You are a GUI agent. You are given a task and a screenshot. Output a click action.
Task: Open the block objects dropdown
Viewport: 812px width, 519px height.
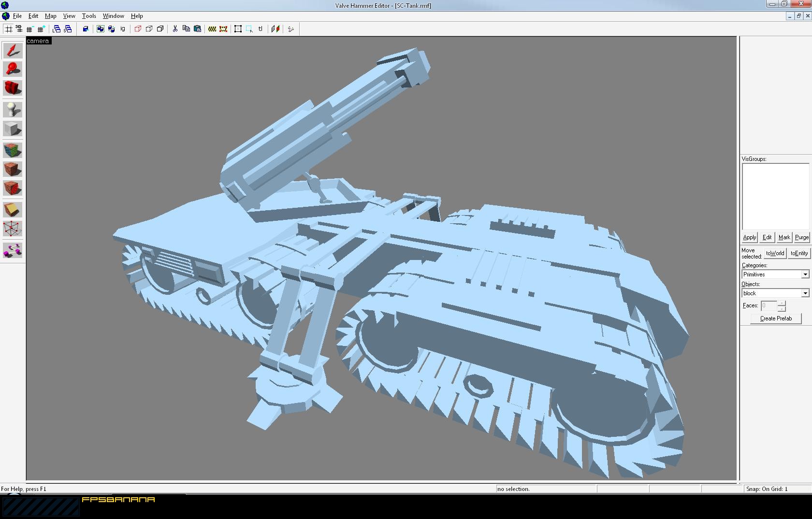point(805,293)
